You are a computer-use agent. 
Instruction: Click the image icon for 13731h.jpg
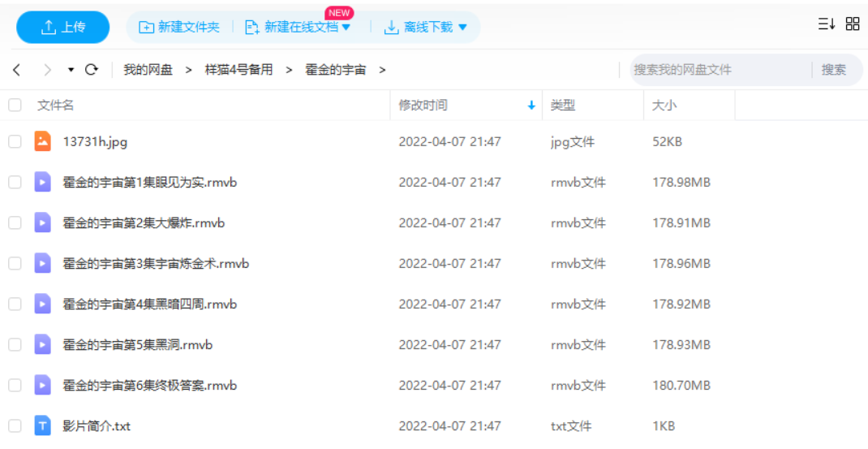[x=43, y=141]
